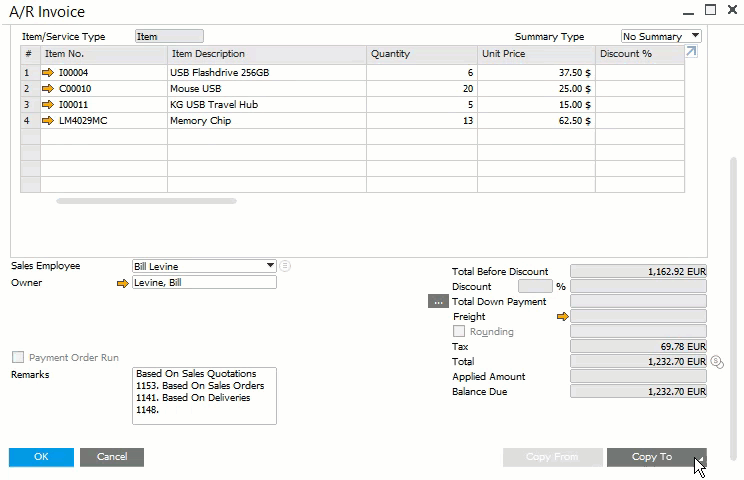The width and height of the screenshot is (744, 480).
Task: Click Total Before Discount value 1,162.92 EUR
Action: point(638,271)
